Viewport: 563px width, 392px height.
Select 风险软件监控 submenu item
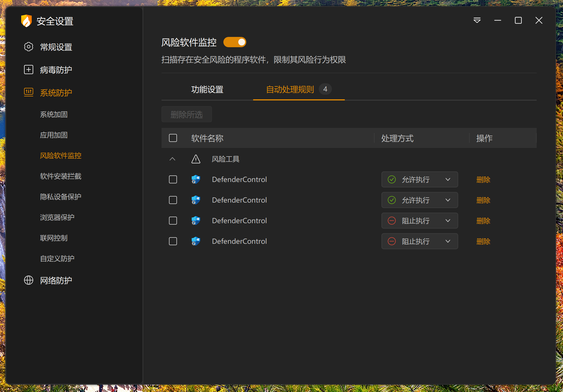(x=61, y=156)
